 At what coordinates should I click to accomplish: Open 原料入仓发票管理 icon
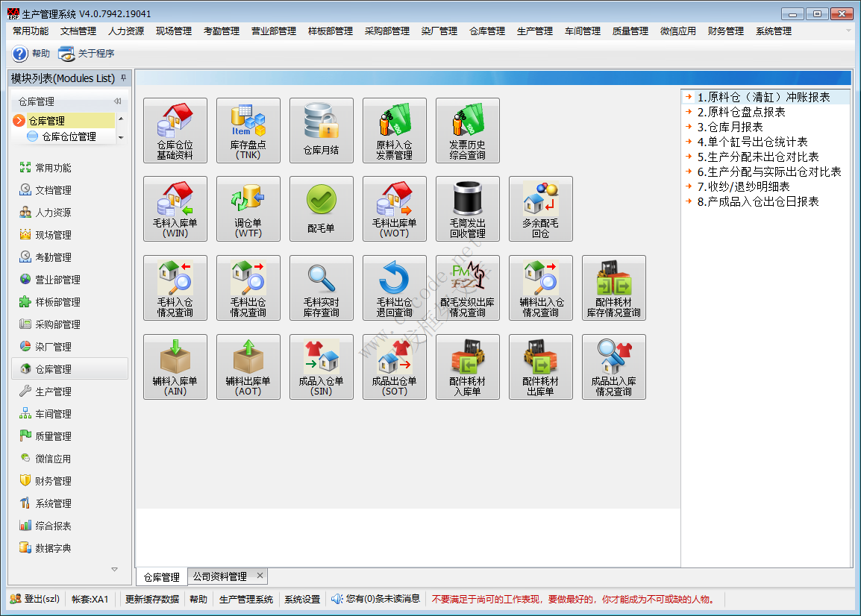[x=394, y=131]
